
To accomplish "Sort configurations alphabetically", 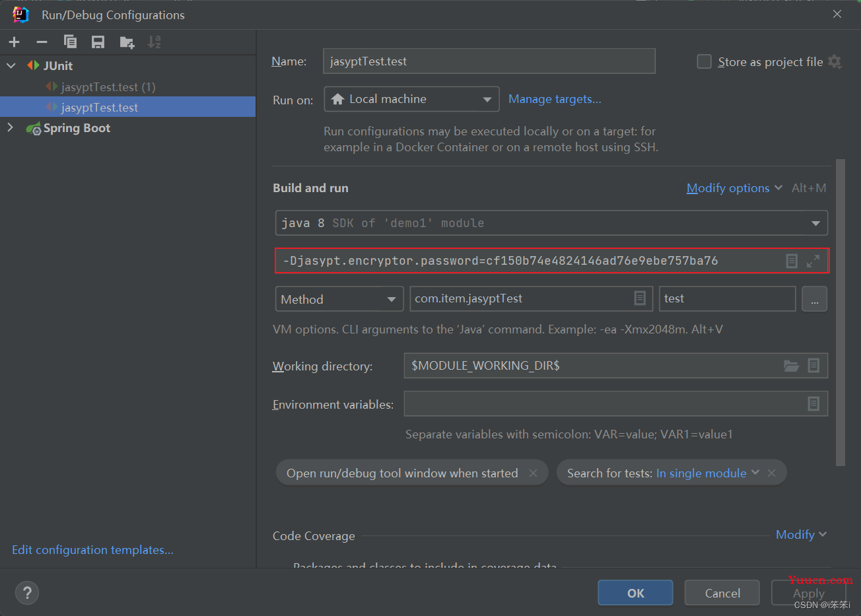I will coord(154,42).
